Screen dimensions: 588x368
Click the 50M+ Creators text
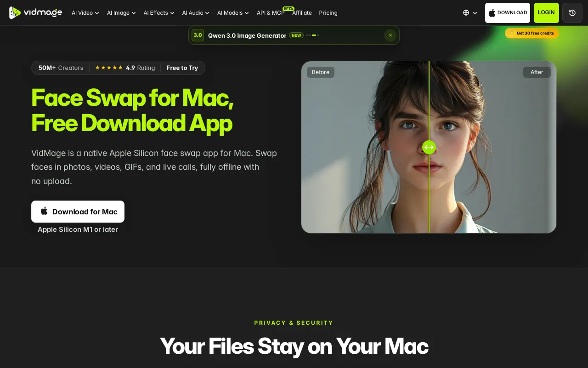pos(61,68)
